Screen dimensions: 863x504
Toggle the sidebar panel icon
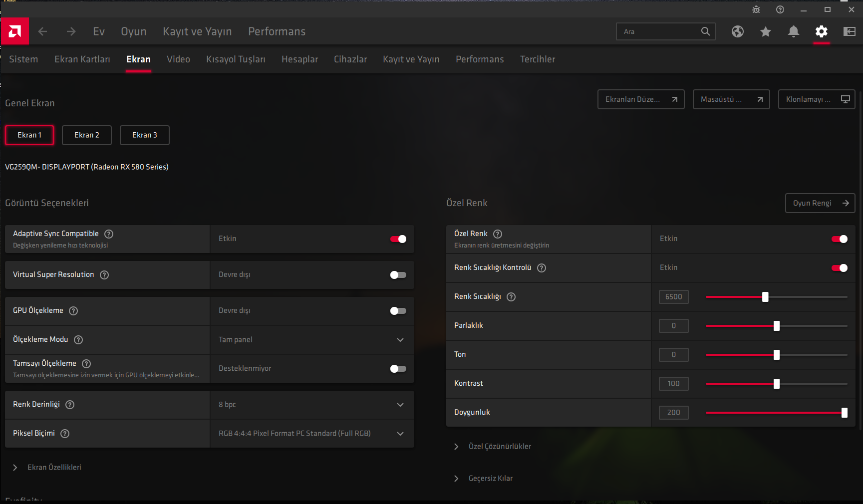pyautogui.click(x=850, y=31)
